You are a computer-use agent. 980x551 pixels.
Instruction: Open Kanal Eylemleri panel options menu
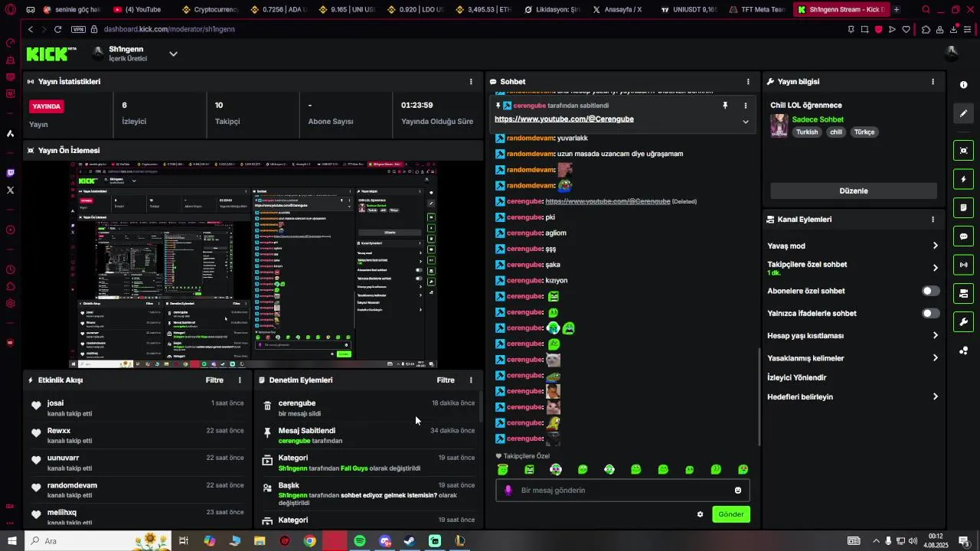point(933,219)
